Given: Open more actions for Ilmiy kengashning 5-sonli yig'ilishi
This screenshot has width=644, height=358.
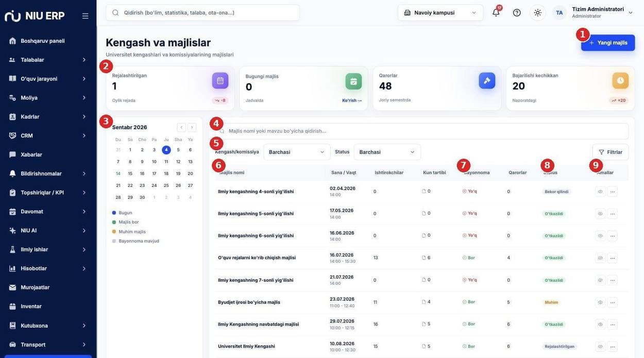Looking at the screenshot, I should 613,214.
